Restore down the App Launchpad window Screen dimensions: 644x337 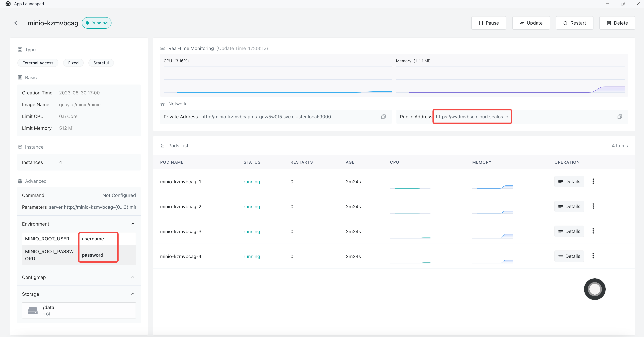tap(622, 4)
